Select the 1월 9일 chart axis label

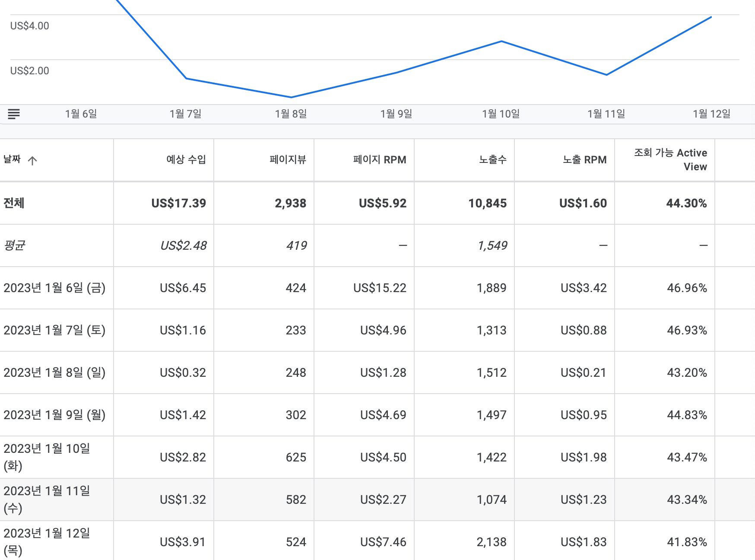(396, 114)
